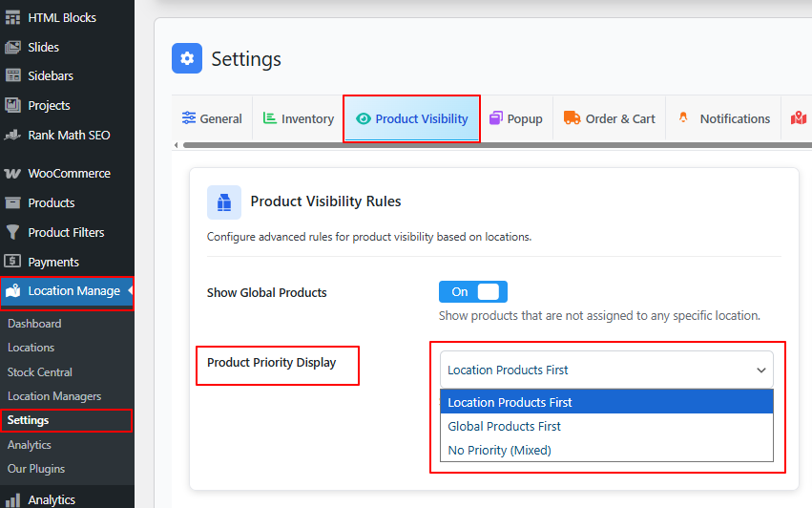This screenshot has height=508, width=812.
Task: Go to Stock Central submenu
Action: coord(40,372)
